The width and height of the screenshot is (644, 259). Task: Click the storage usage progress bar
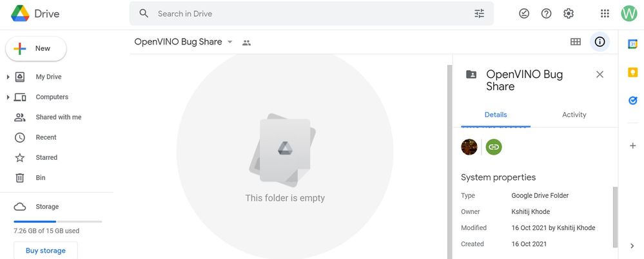coord(58,221)
